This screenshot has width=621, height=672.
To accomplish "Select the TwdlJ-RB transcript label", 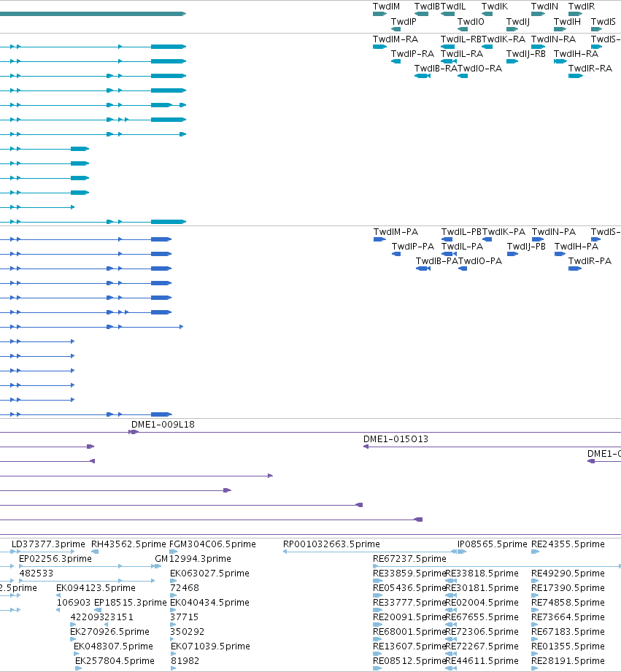I will (526, 53).
